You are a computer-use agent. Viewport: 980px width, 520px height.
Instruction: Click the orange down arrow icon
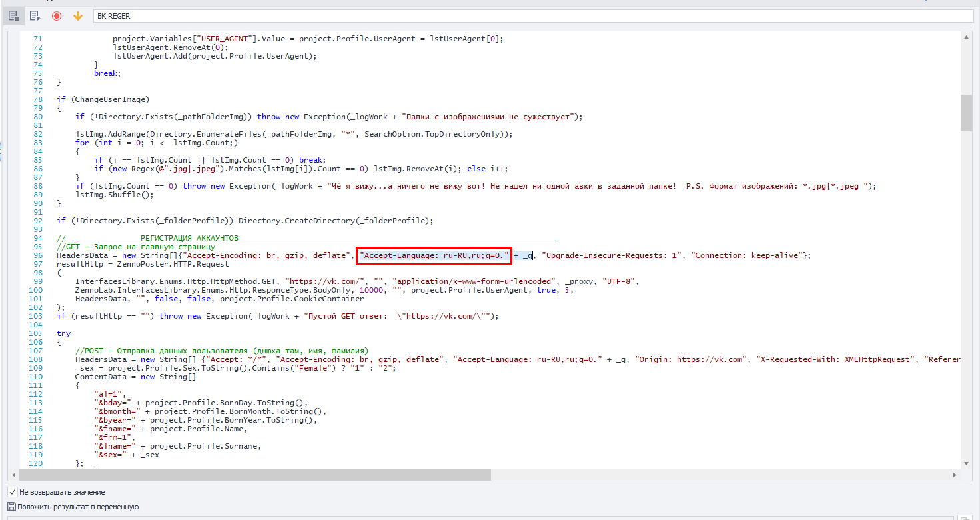point(78,15)
